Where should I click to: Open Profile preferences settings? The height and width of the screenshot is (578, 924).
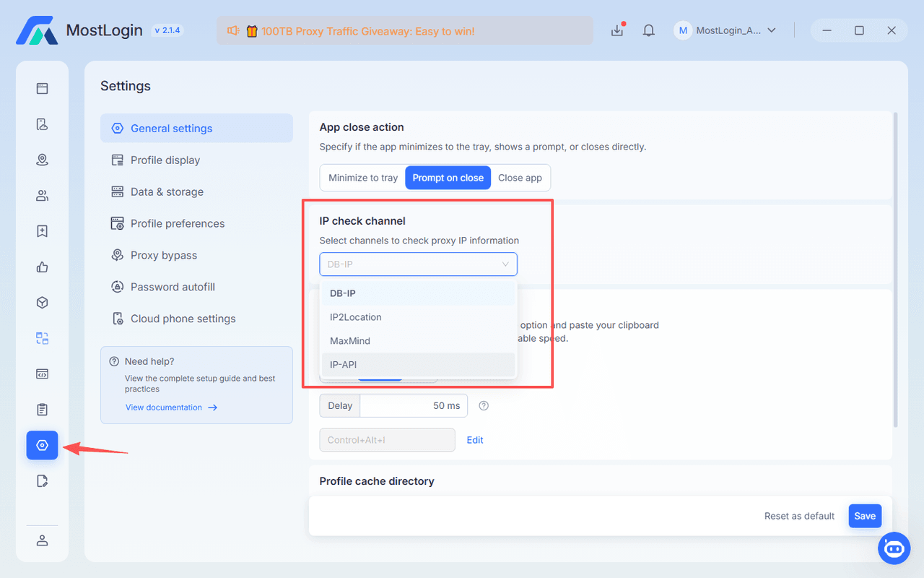(x=196, y=224)
